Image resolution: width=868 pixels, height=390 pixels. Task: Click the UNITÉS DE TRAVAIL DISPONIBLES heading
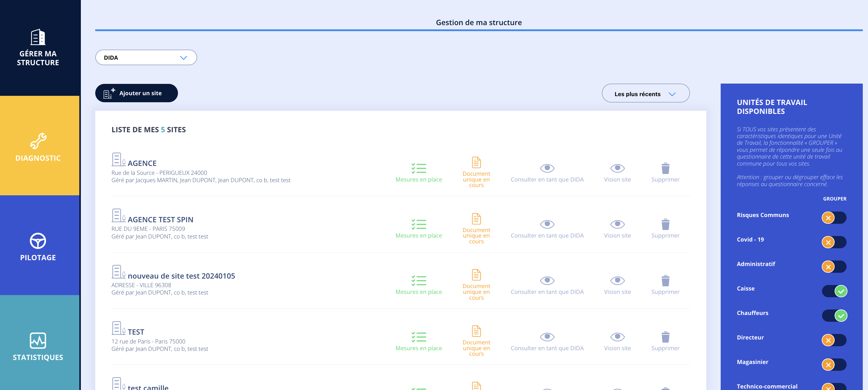coord(772,107)
